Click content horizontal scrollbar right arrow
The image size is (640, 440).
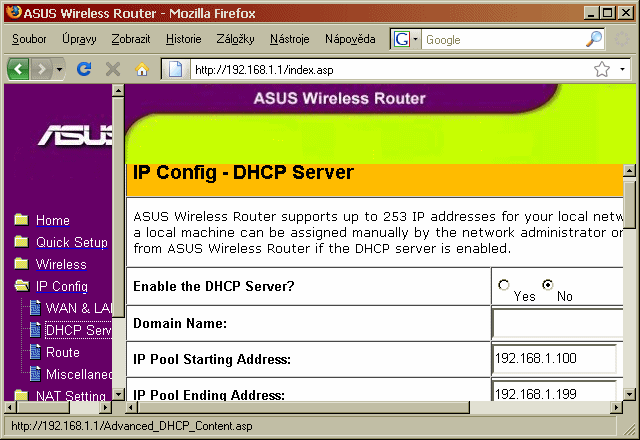pos(616,407)
